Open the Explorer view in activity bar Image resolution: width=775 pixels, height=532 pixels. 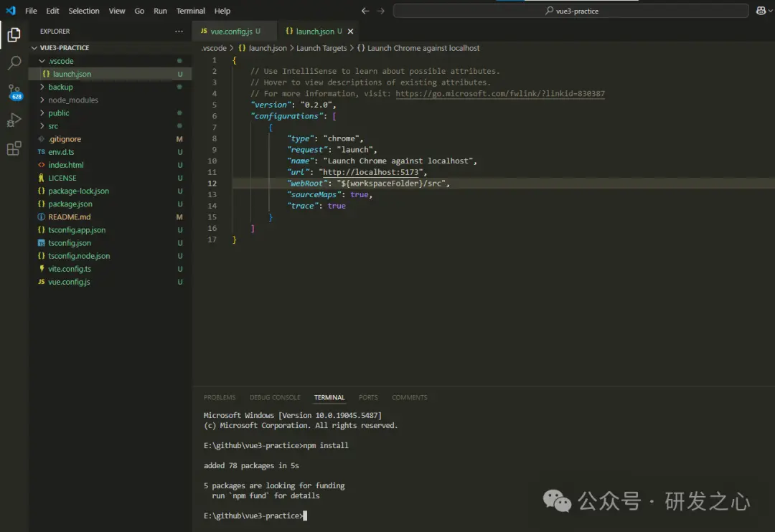tap(14, 34)
